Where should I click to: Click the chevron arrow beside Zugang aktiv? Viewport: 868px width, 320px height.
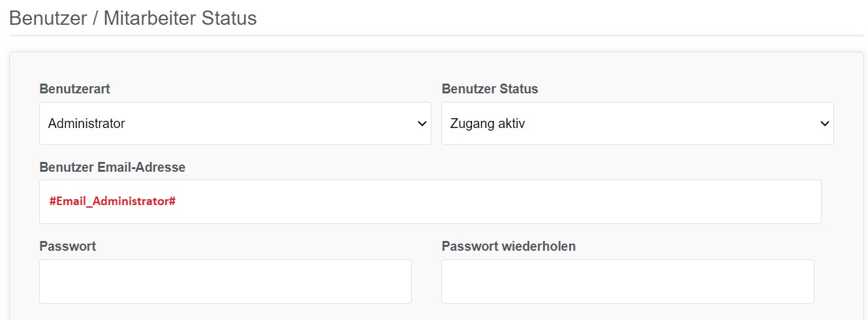tap(825, 124)
